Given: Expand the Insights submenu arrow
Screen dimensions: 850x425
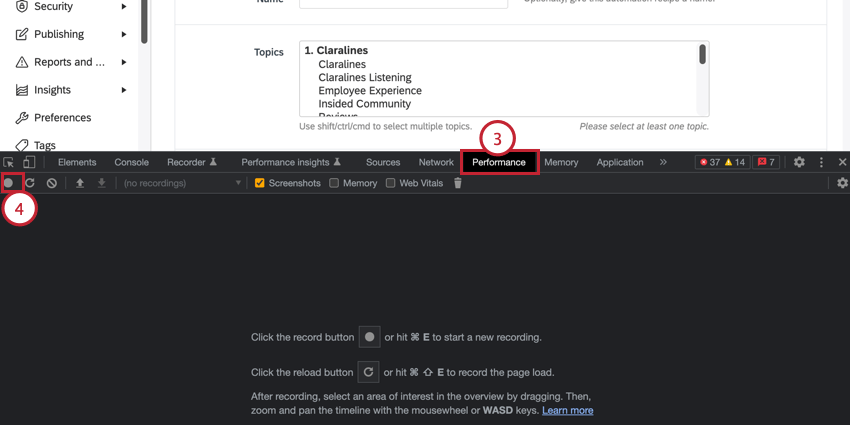Looking at the screenshot, I should point(124,90).
